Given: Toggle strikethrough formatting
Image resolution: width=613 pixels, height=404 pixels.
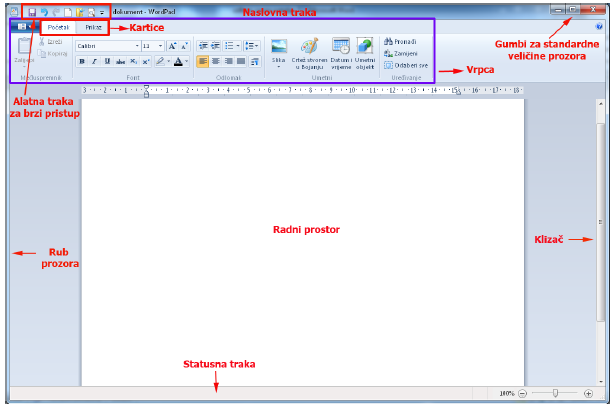Looking at the screenshot, I should [x=120, y=61].
